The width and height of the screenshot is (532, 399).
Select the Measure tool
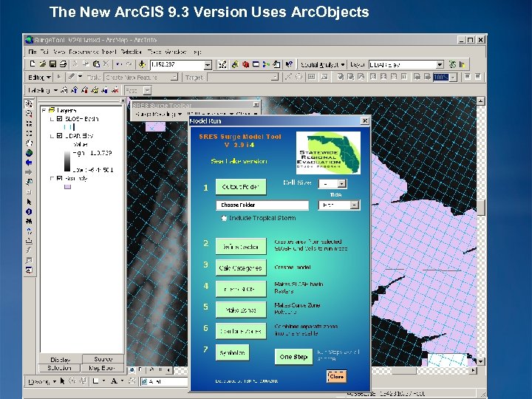[x=29, y=241]
